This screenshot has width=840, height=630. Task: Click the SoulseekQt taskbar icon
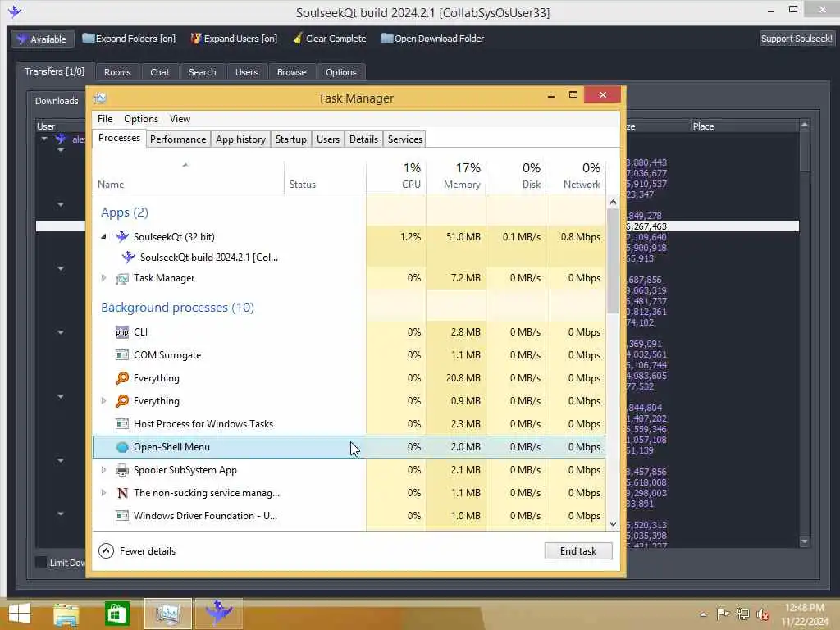[218, 614]
